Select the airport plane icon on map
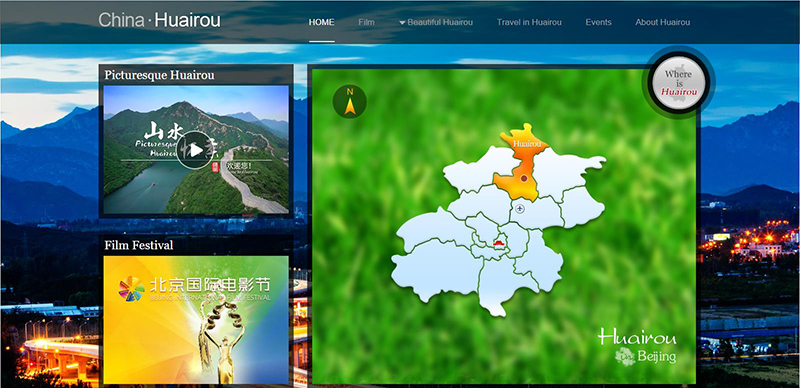Viewport: 800px width, 388px height. coord(520,208)
